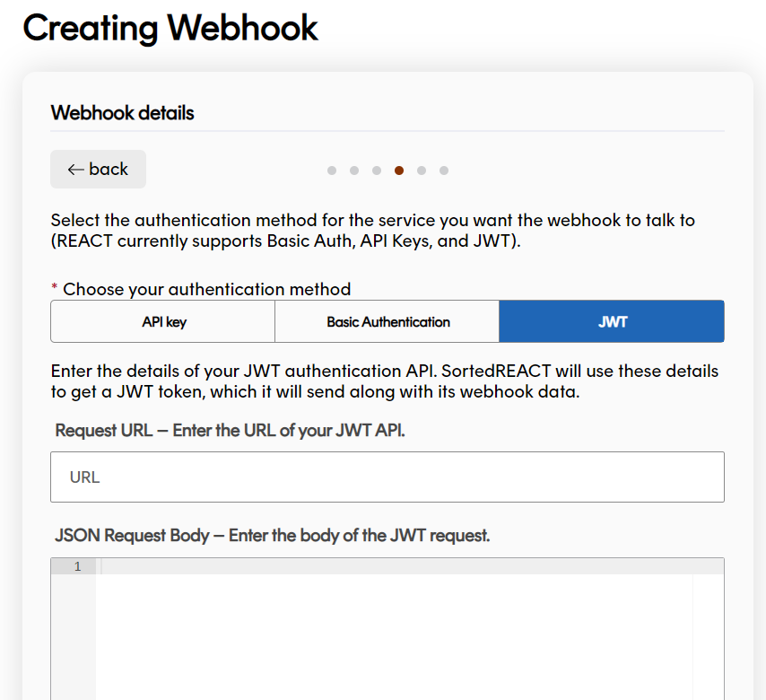Click line number 1 in the code gutter
The width and height of the screenshot is (766, 700).
pos(76,566)
